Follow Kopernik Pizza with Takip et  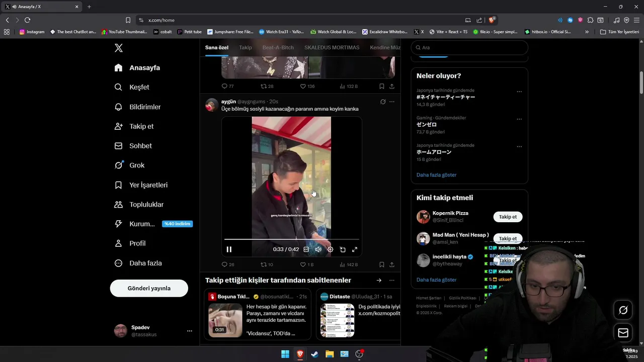tap(508, 217)
